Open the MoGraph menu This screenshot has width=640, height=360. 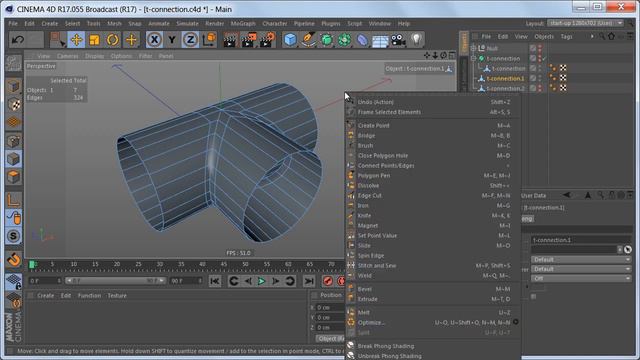pos(243,24)
